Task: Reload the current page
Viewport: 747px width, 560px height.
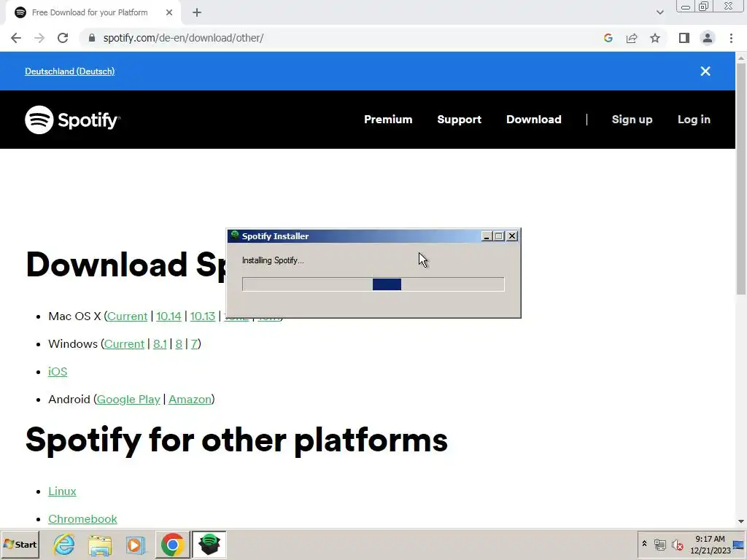Action: tap(63, 38)
